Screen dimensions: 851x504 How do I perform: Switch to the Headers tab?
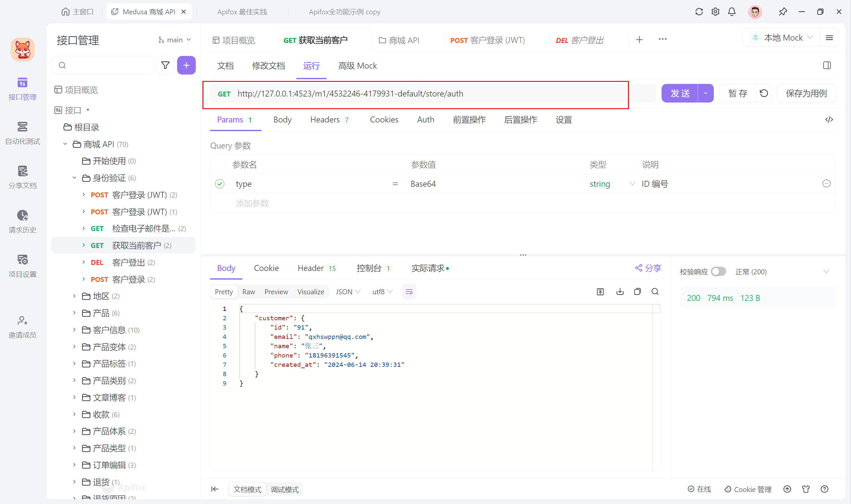pyautogui.click(x=325, y=120)
